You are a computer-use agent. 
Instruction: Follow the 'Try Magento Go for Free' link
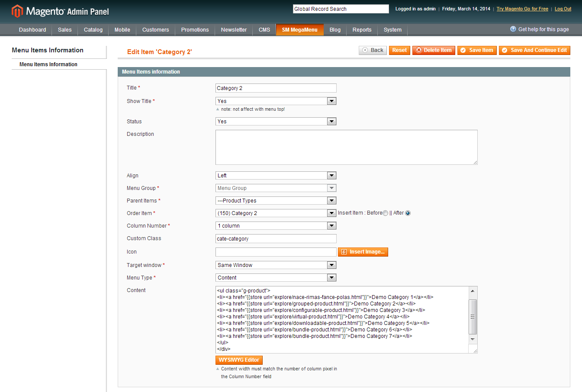(522, 9)
